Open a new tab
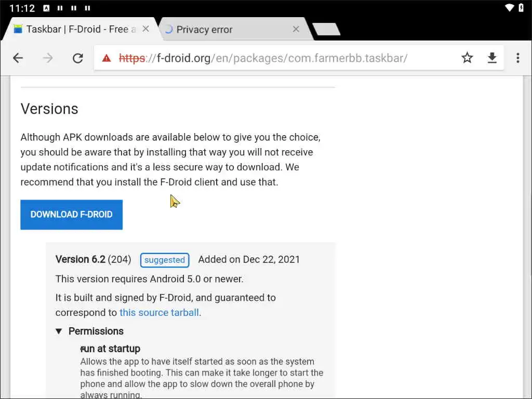 point(326,29)
